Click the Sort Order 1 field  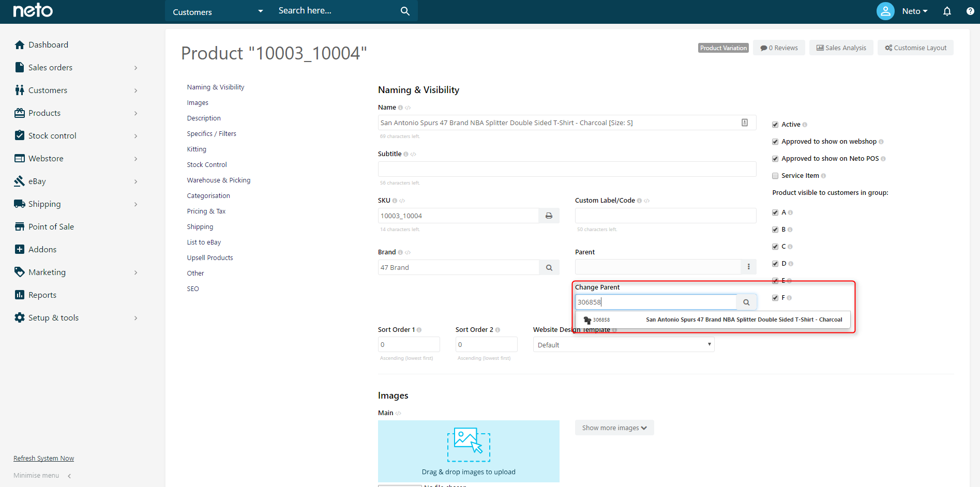coord(409,344)
